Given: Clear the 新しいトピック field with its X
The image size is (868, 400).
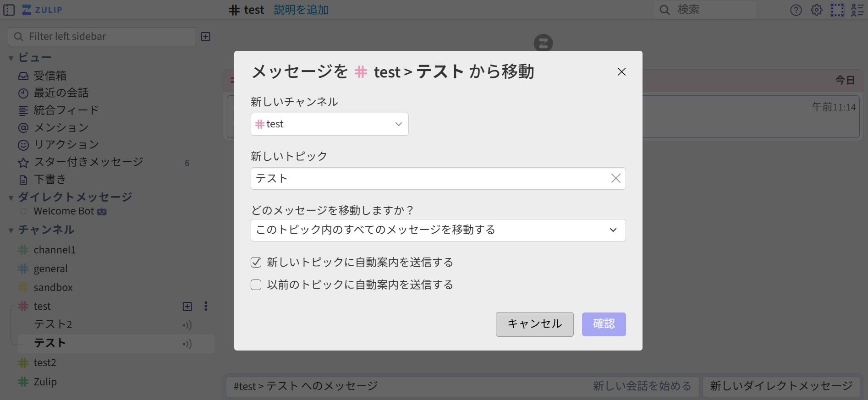Looking at the screenshot, I should pyautogui.click(x=616, y=178).
